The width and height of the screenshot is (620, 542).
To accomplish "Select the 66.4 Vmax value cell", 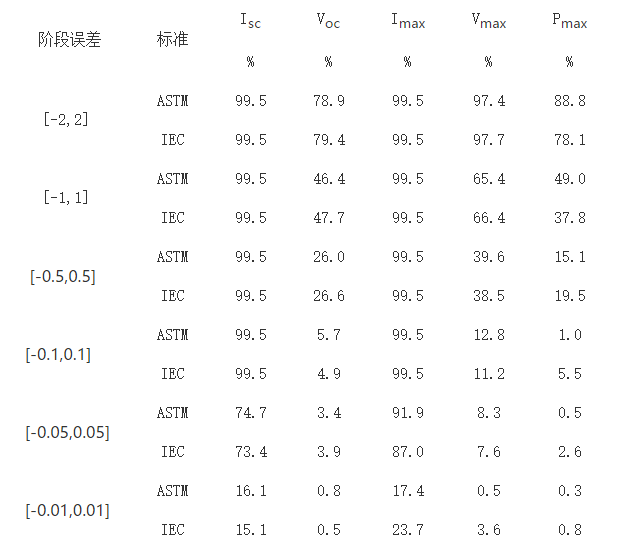I will pyautogui.click(x=488, y=218).
